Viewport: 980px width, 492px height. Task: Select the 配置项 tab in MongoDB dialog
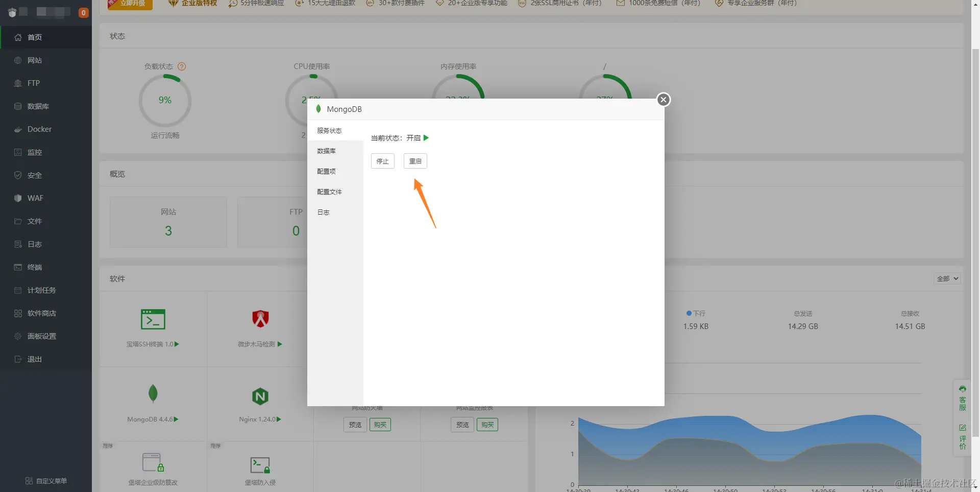pos(335,172)
